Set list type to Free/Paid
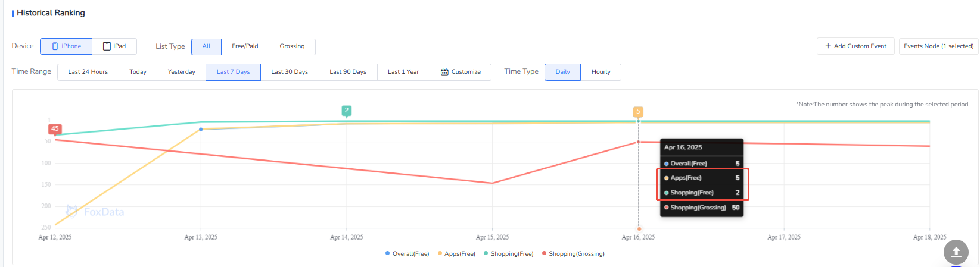Viewport: 980px width, 267px height. (x=245, y=46)
